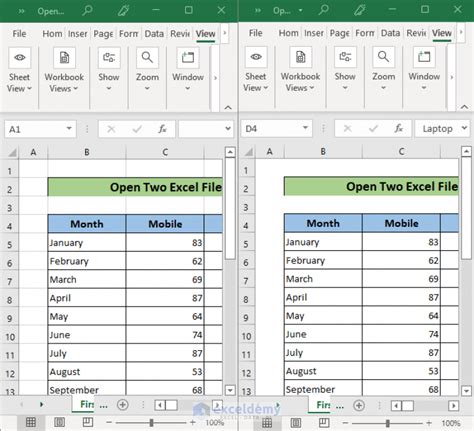Expand formula bar in left window
The width and height of the screenshot is (474, 431).
pyautogui.click(x=228, y=128)
